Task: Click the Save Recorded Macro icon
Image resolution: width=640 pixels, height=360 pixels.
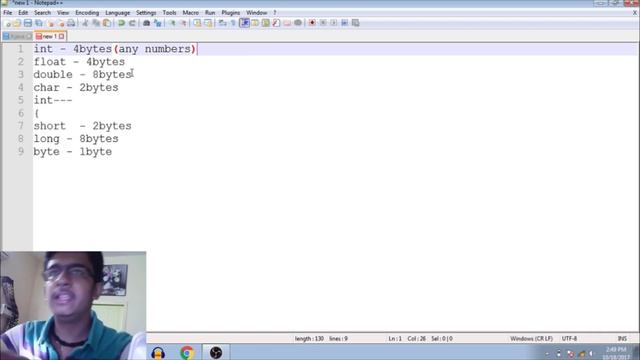Action: tap(356, 23)
